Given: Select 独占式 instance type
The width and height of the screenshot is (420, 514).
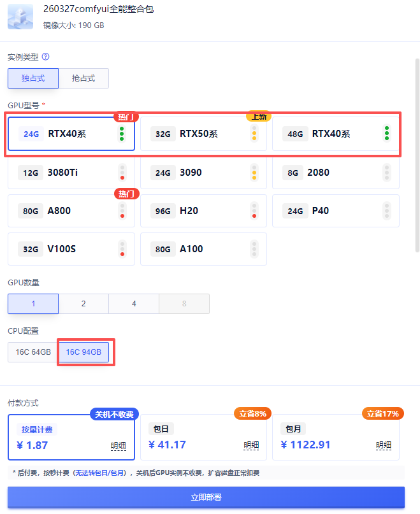Looking at the screenshot, I should click(33, 78).
